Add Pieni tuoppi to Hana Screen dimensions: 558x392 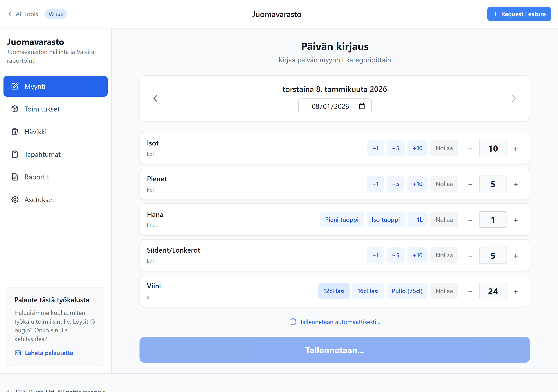(x=342, y=220)
